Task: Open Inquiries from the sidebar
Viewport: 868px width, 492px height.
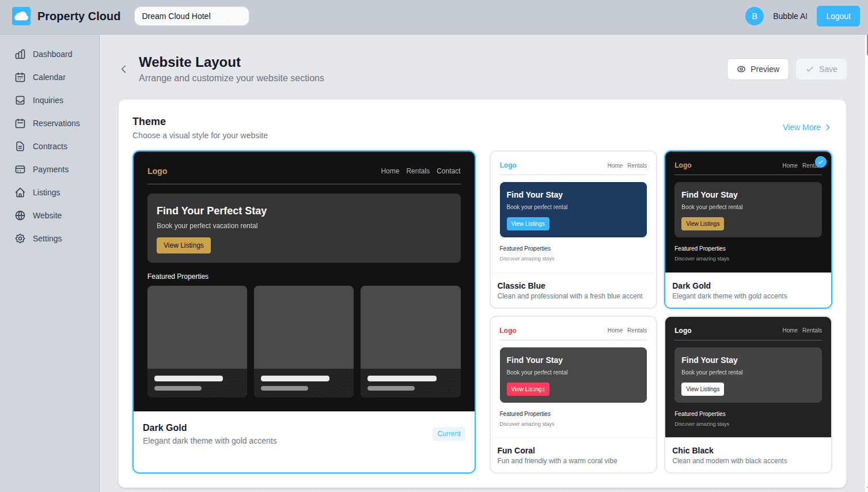Action: 50,100
